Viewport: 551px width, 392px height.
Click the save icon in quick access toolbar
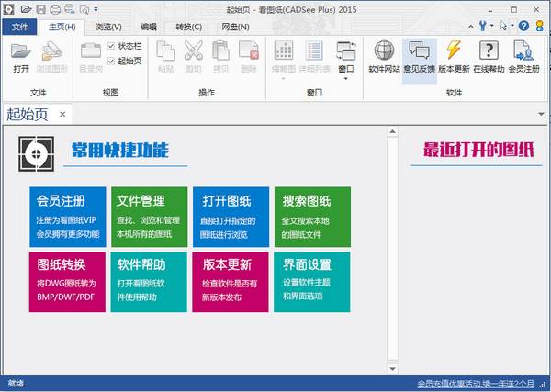41,8
